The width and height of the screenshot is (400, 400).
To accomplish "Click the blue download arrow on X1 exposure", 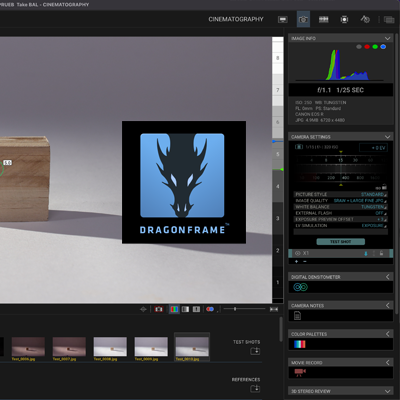I will [x=366, y=254].
